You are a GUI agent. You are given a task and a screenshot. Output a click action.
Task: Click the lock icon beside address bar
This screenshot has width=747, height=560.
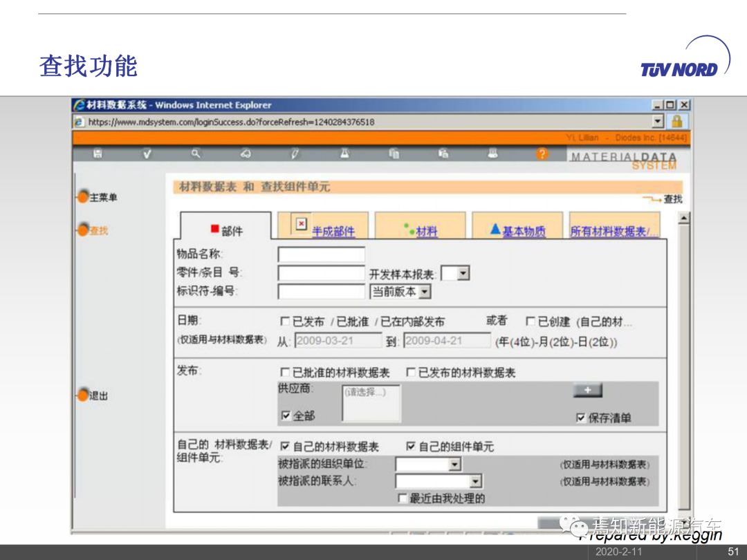[676, 122]
